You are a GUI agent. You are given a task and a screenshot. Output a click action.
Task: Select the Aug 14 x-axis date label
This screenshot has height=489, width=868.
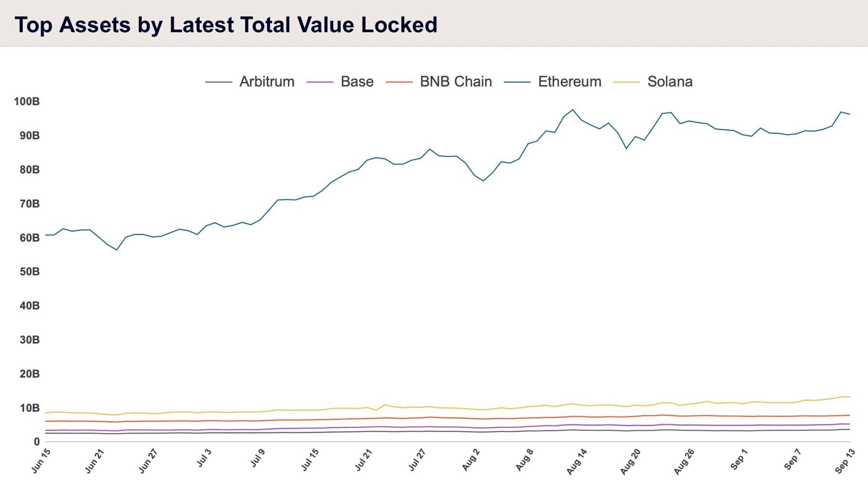pyautogui.click(x=577, y=462)
